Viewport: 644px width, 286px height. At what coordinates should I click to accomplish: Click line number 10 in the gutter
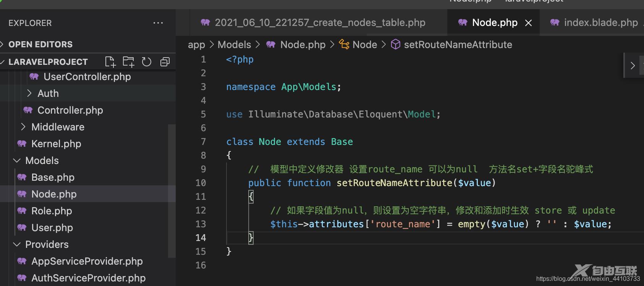[x=201, y=183]
